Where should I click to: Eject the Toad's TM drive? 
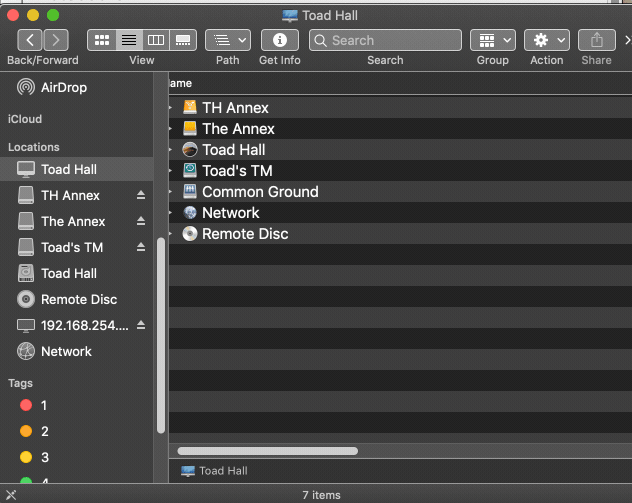coord(141,247)
